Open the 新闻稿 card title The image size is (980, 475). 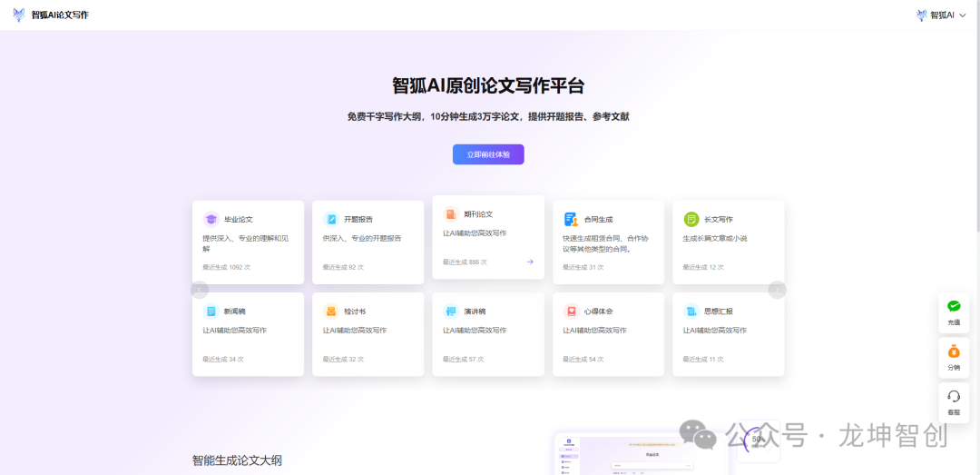click(235, 312)
